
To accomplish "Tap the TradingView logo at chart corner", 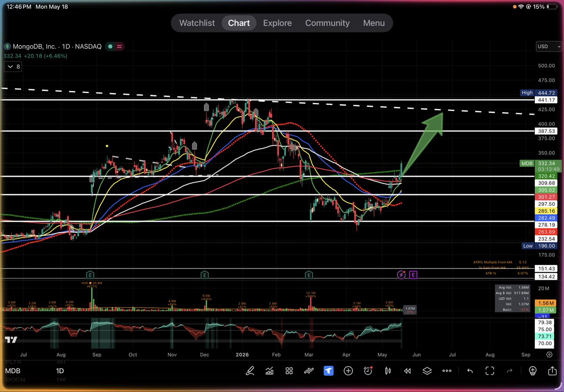I will coord(11,339).
